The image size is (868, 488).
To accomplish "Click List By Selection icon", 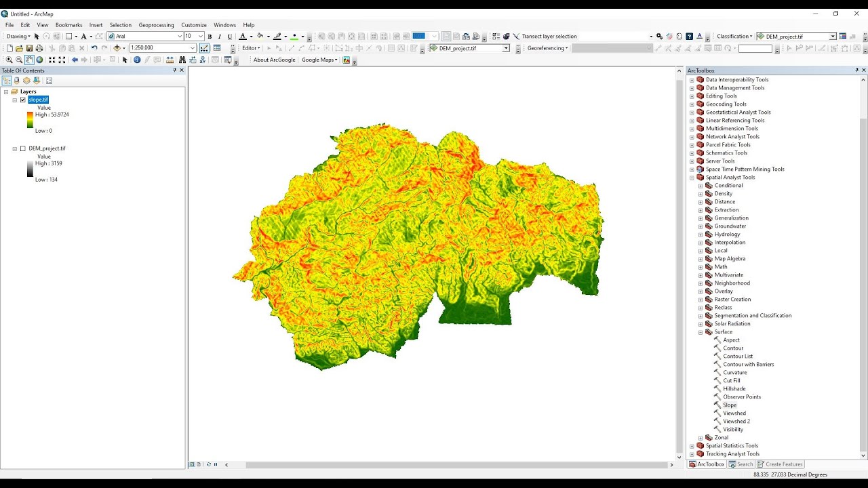I will pos(37,81).
